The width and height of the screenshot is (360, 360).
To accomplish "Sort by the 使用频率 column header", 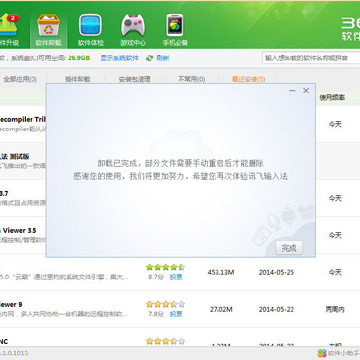I will [332, 98].
